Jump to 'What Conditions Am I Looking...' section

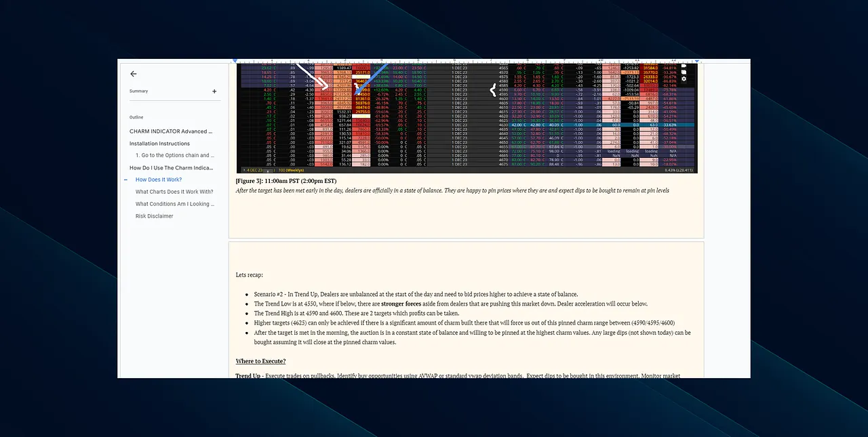point(175,204)
